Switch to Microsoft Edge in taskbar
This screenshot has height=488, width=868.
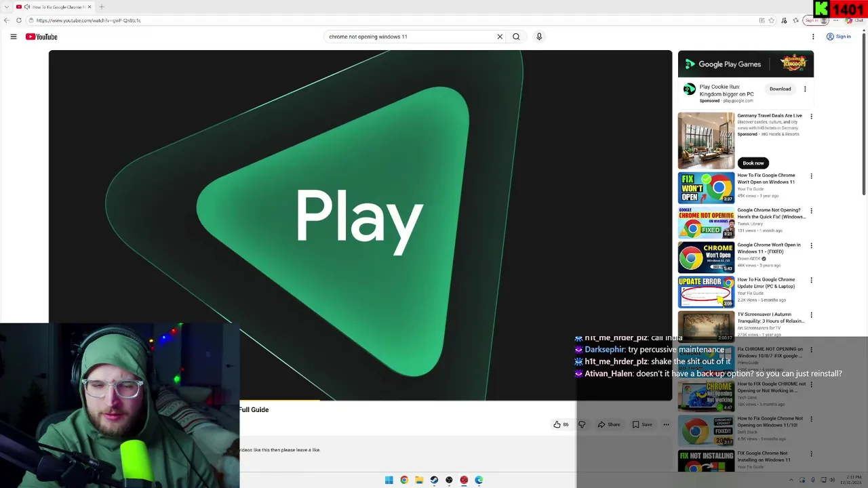pyautogui.click(x=479, y=480)
